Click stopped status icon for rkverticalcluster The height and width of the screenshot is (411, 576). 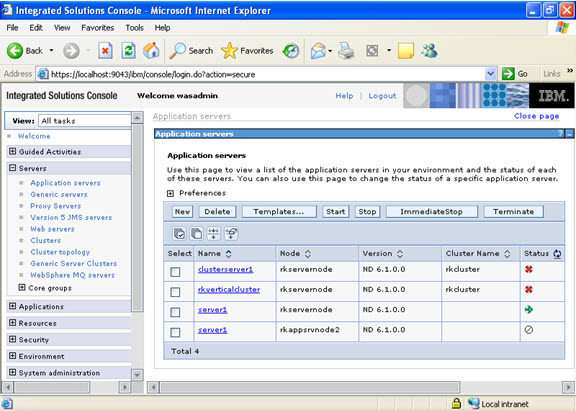(529, 289)
